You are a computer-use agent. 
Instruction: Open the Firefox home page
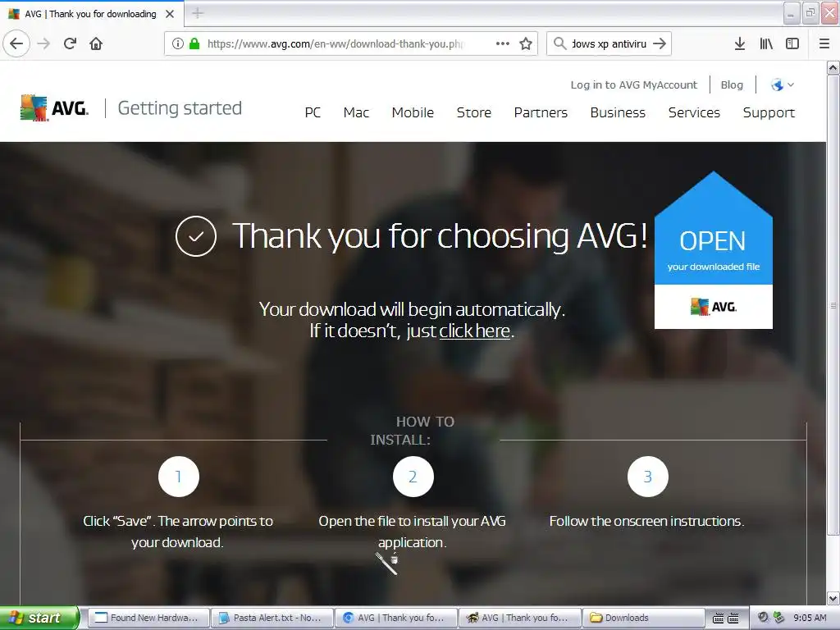96,43
